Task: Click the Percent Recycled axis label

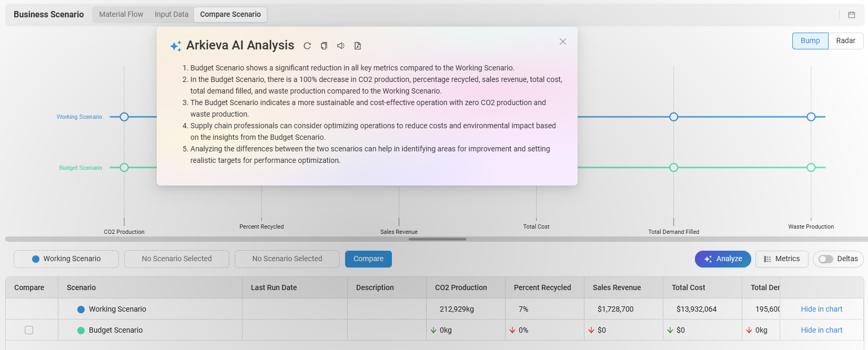Action: tap(261, 227)
